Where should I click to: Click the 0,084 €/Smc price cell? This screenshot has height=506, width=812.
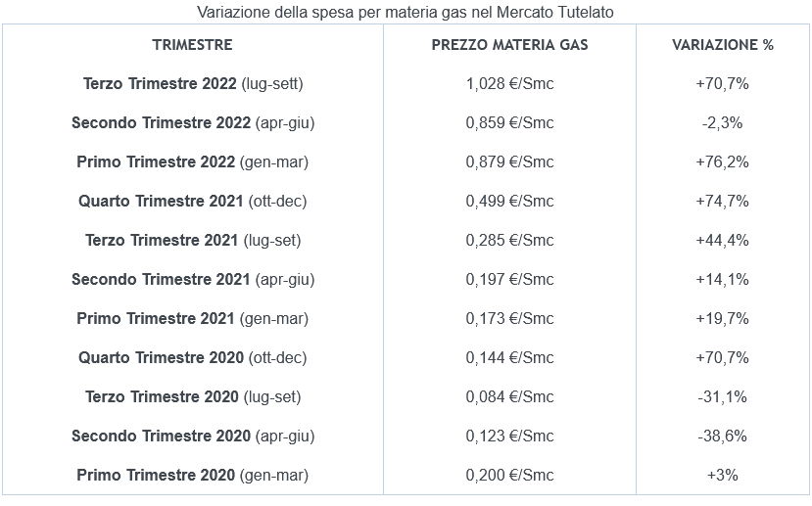509,397
